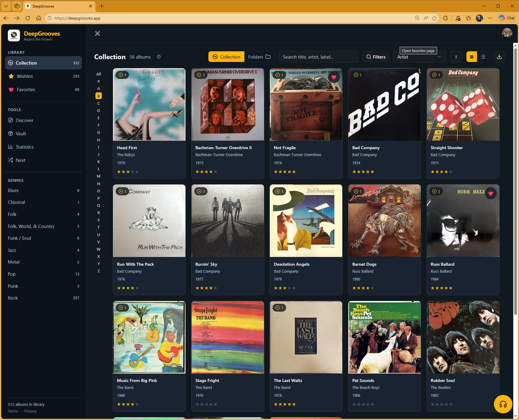Screen dimensions: 519x420
Task: Switch to grid view
Action: point(472,57)
